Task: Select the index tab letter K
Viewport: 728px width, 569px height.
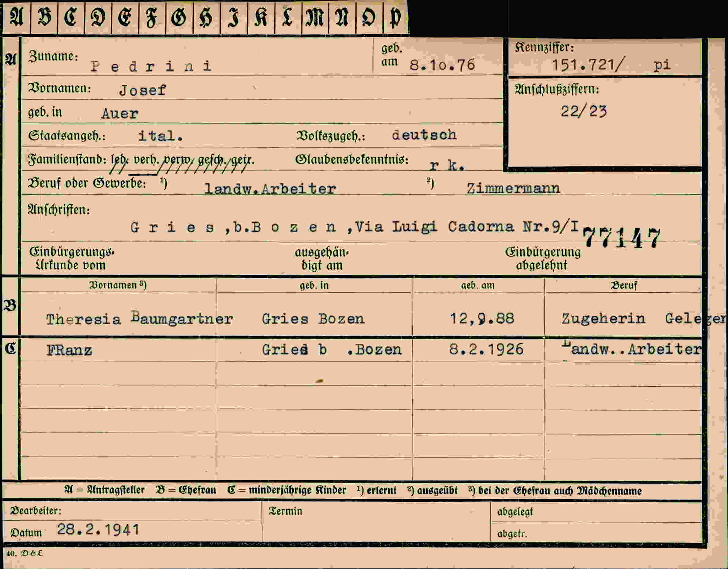Action: coord(261,17)
